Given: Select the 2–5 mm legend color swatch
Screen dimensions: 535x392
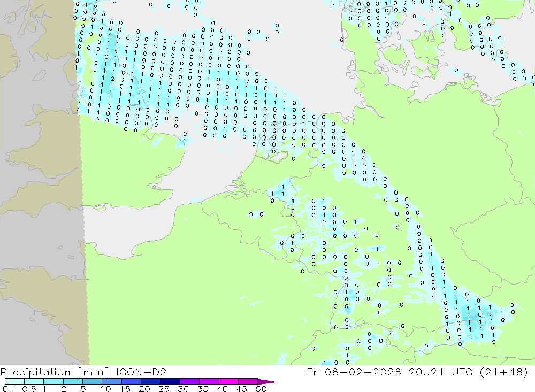Looking at the screenshot, I should click(x=73, y=381).
